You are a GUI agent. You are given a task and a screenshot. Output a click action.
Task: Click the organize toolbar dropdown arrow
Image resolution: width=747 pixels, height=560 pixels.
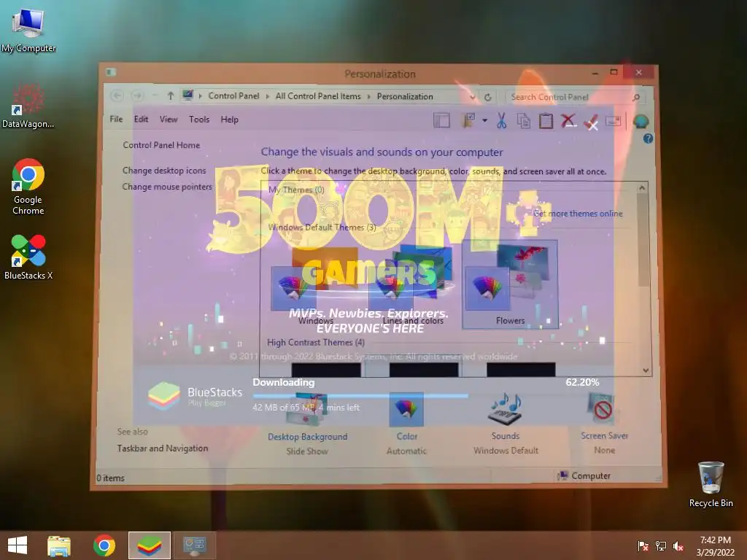click(484, 120)
